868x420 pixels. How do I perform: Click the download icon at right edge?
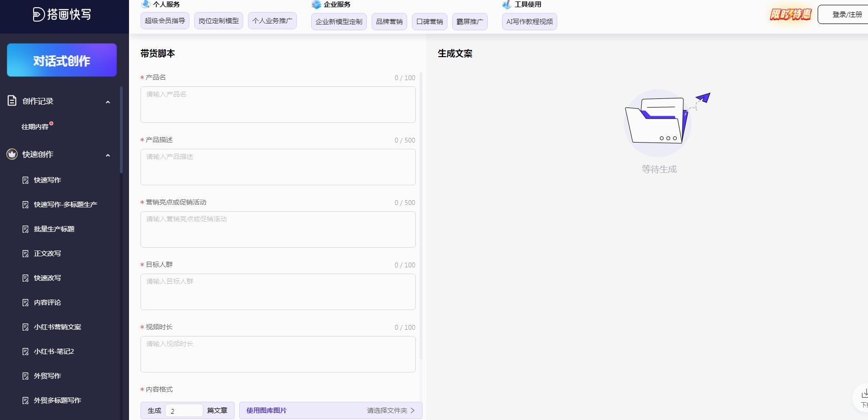pos(864,394)
